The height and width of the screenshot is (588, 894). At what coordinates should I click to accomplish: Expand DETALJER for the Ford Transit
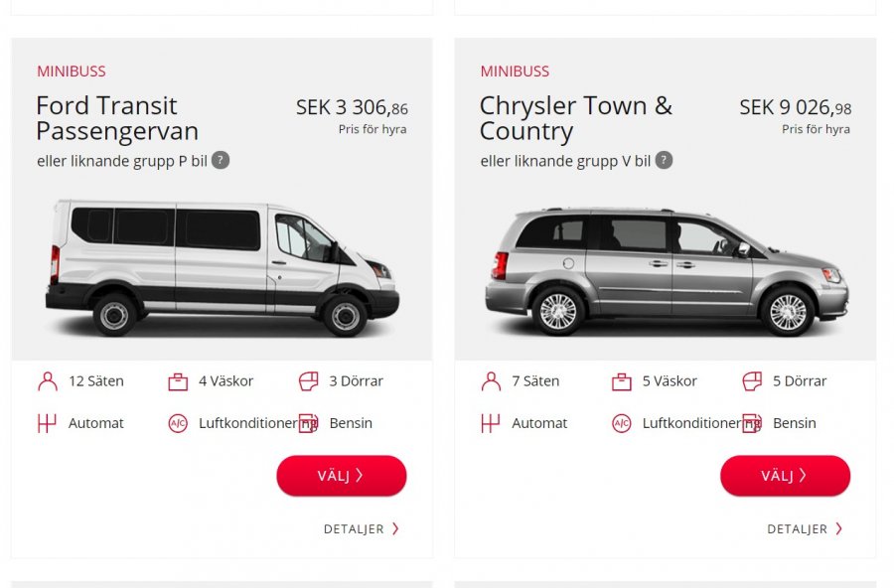[362, 529]
